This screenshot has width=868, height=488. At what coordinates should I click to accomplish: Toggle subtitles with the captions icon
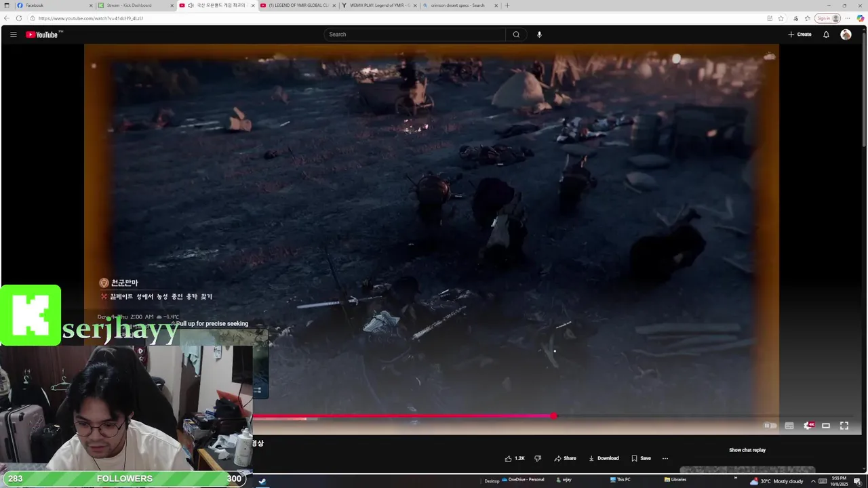point(789,426)
